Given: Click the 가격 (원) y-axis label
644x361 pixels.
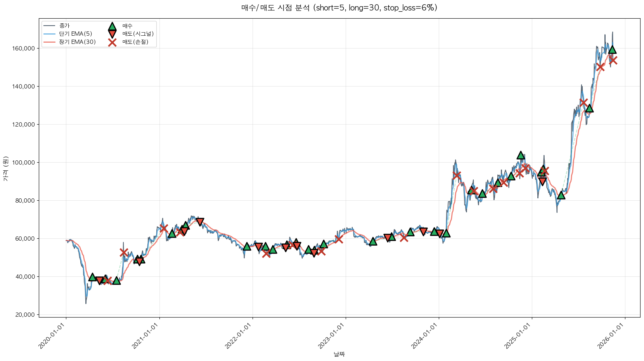Looking at the screenshot, I should pyautogui.click(x=5, y=169).
